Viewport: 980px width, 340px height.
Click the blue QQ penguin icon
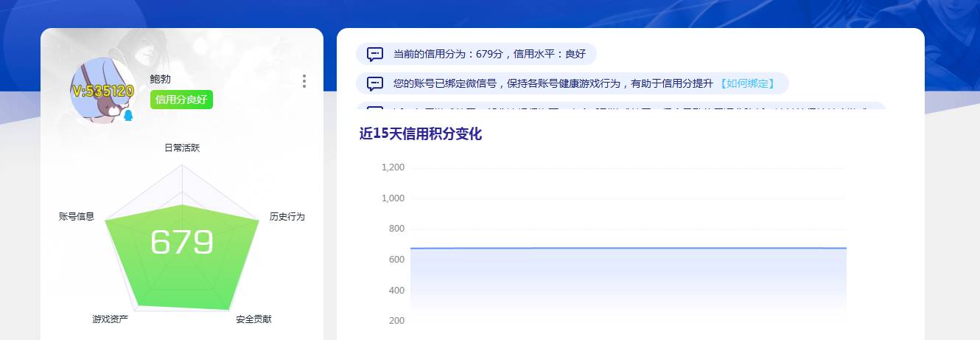pos(128,117)
